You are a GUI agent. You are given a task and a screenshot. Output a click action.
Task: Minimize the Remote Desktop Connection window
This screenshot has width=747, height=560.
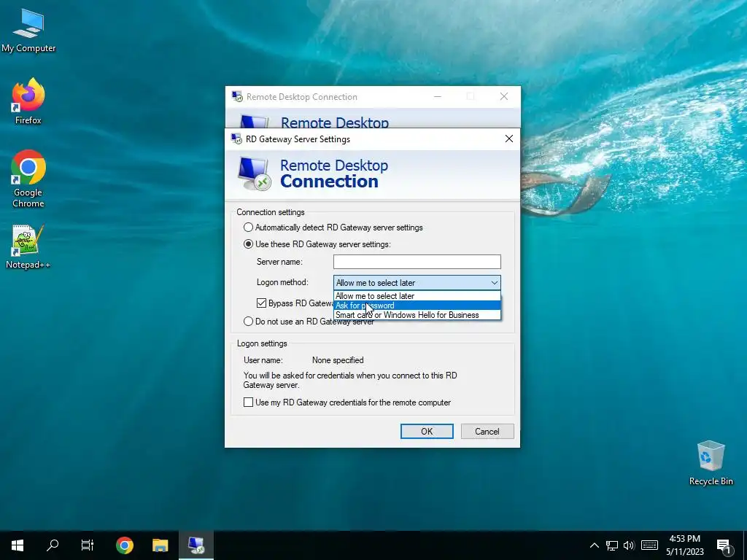coord(438,97)
